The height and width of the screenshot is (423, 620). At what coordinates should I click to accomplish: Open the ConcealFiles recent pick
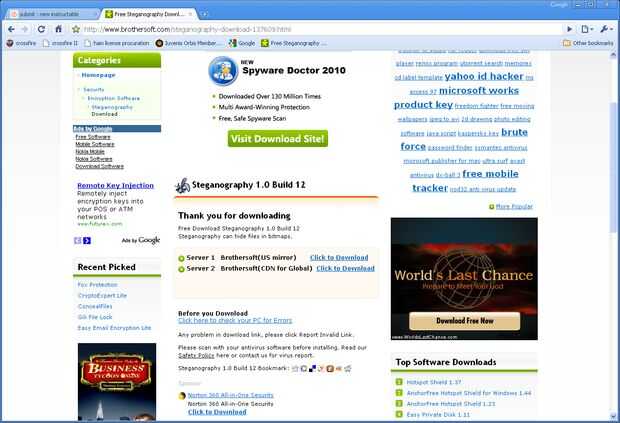(95, 306)
